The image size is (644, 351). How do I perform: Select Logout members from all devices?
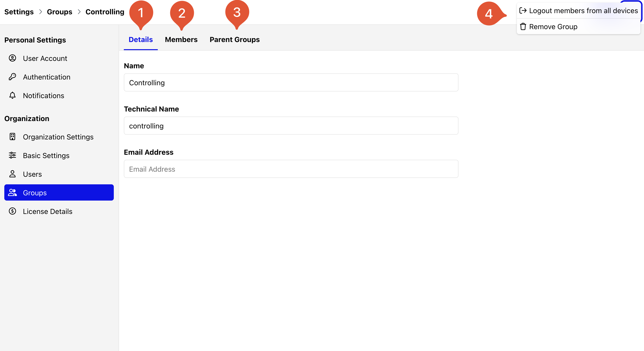[579, 11]
